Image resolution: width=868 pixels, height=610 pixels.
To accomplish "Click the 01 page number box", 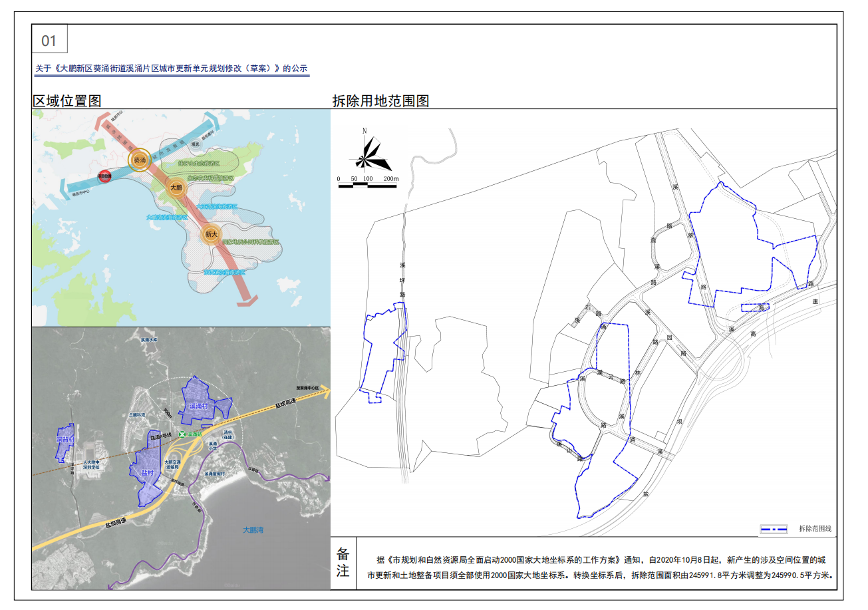I will tap(49, 41).
